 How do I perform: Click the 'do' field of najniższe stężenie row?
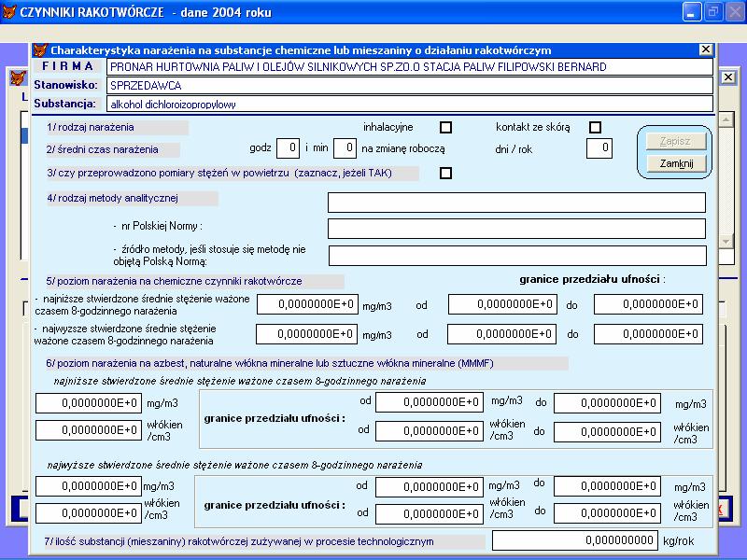pyautogui.click(x=648, y=304)
